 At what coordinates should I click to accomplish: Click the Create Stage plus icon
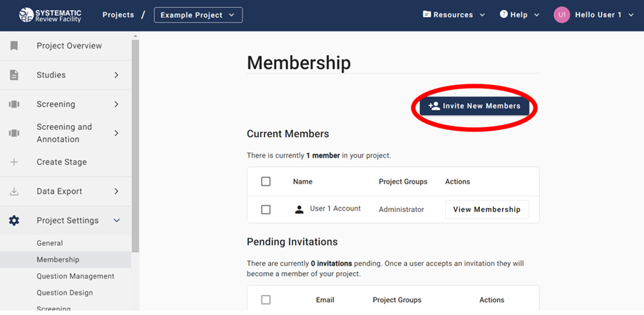(x=14, y=162)
